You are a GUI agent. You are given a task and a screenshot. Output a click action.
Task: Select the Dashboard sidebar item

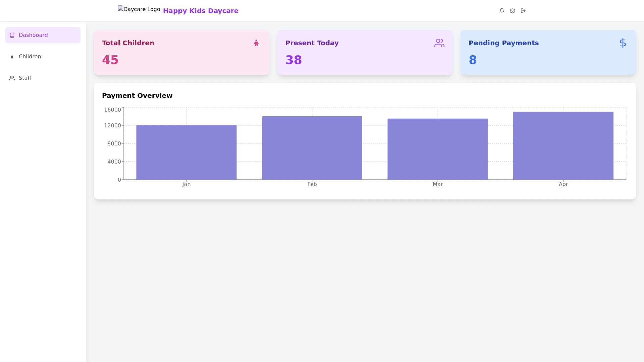click(x=33, y=35)
